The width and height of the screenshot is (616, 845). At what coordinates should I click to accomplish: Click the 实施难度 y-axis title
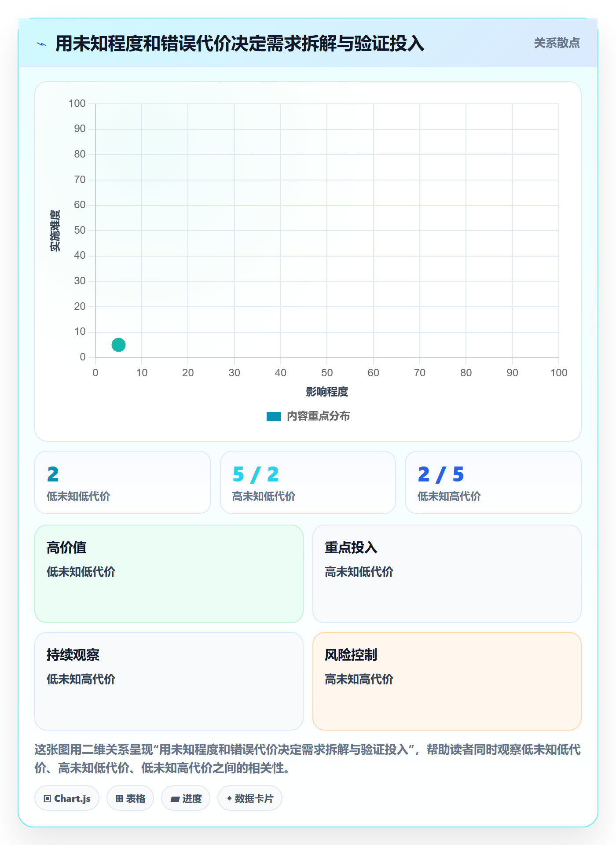click(55, 231)
